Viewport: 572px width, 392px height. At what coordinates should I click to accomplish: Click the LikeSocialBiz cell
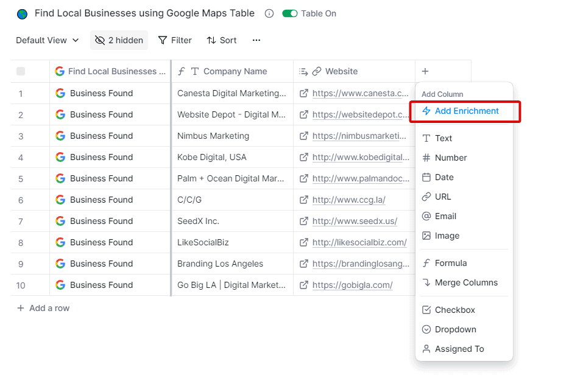click(232, 242)
